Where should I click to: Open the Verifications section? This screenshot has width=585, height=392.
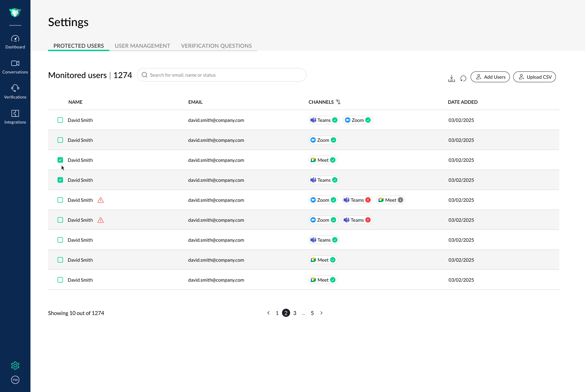(15, 91)
